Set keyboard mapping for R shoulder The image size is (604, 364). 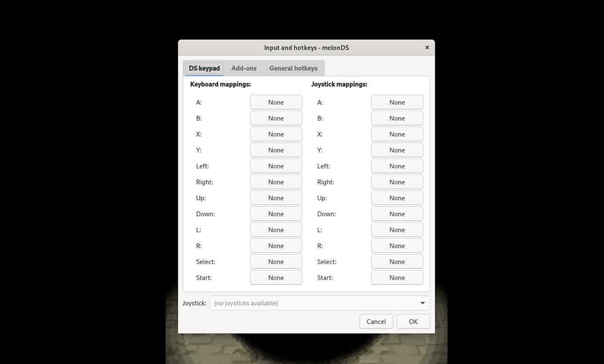click(276, 245)
